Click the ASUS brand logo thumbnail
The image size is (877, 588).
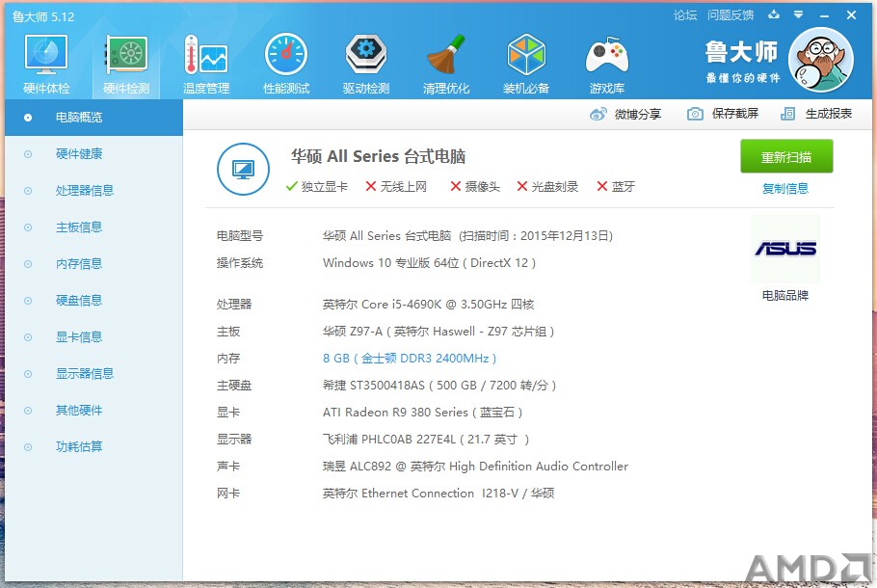[785, 249]
